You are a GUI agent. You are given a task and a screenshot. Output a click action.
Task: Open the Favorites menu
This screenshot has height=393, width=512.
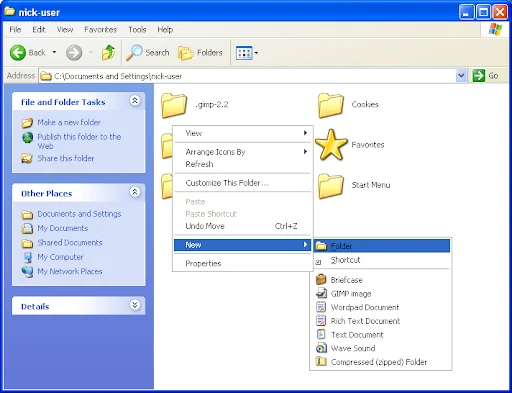coord(100,30)
